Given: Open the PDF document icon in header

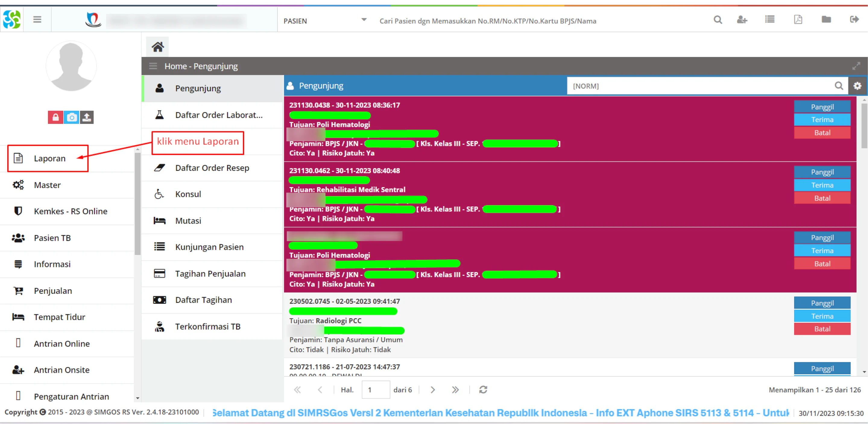Looking at the screenshot, I should click(x=798, y=20).
